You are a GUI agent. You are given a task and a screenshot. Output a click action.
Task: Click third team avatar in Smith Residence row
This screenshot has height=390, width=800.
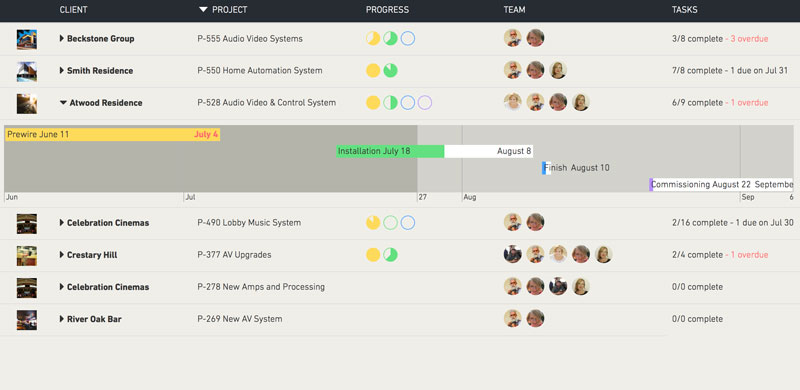[x=558, y=70]
